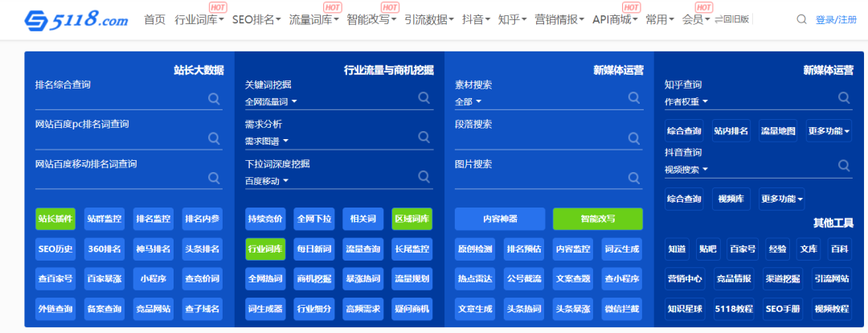Open the 全部 dropdown under 素材搜索
Viewport: 868px width, 333px height.
click(469, 102)
